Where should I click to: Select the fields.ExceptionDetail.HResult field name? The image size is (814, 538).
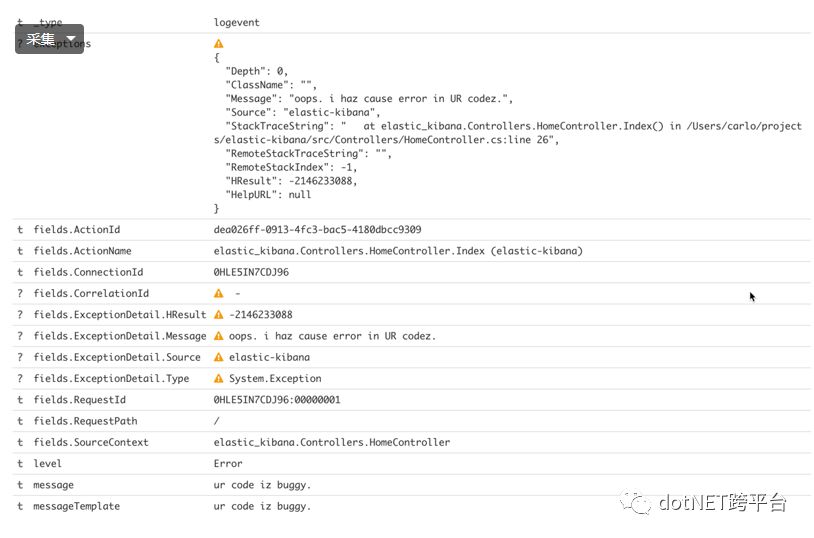click(120, 315)
